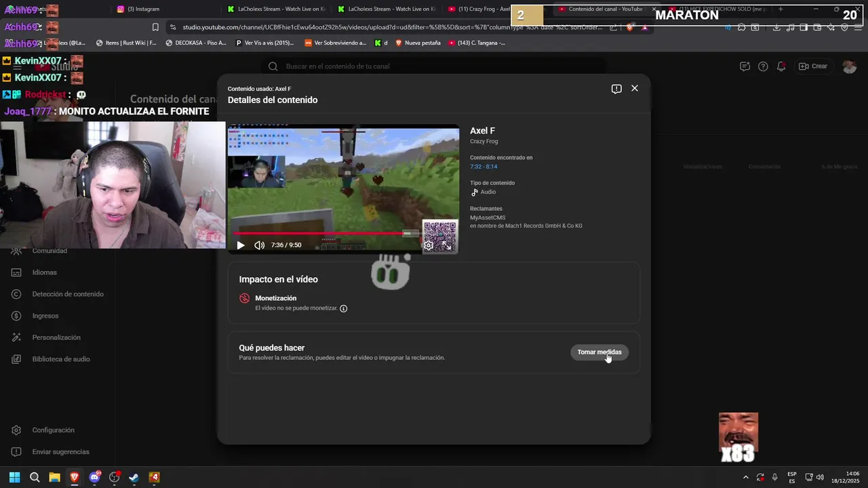Viewport: 868px width, 488px height.
Task: Send feedback via the dialog's exclamation icon
Action: click(616, 89)
